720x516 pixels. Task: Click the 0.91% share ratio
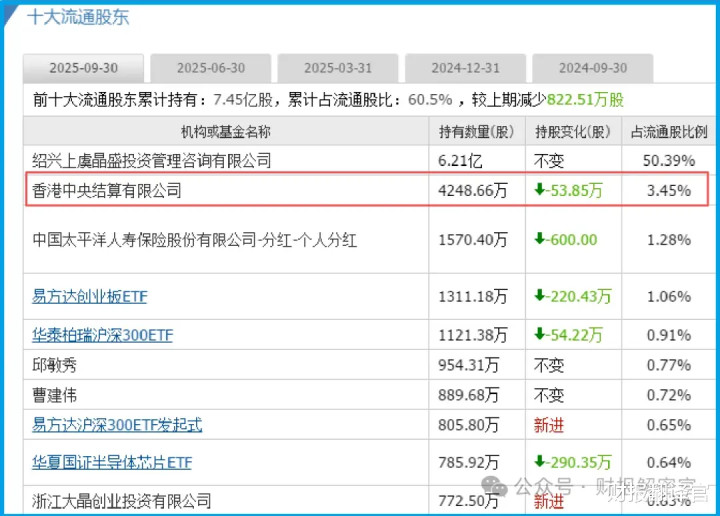tap(669, 335)
